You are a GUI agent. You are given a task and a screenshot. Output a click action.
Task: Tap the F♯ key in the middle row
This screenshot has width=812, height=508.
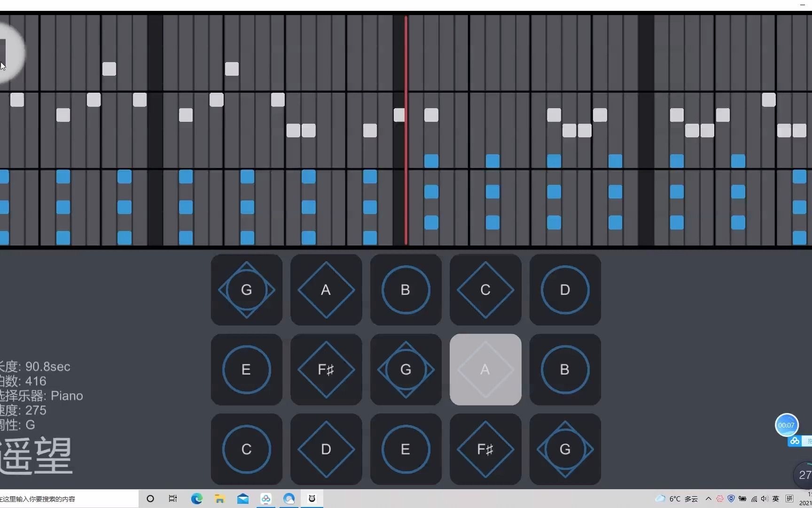[x=326, y=370]
